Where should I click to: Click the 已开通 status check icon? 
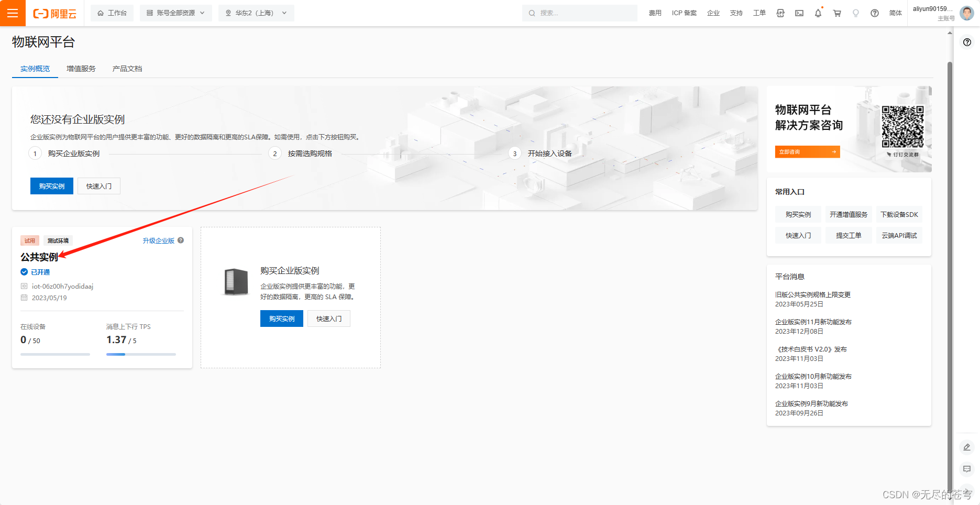(24, 272)
